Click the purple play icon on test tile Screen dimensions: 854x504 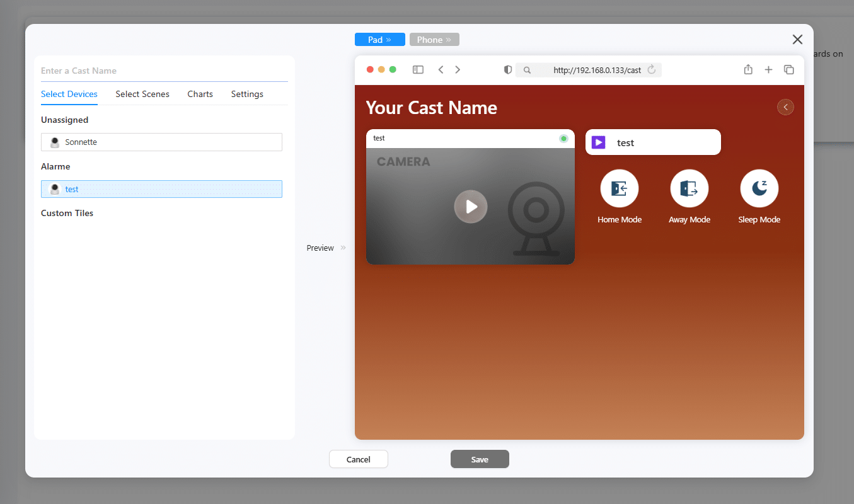[x=599, y=142]
